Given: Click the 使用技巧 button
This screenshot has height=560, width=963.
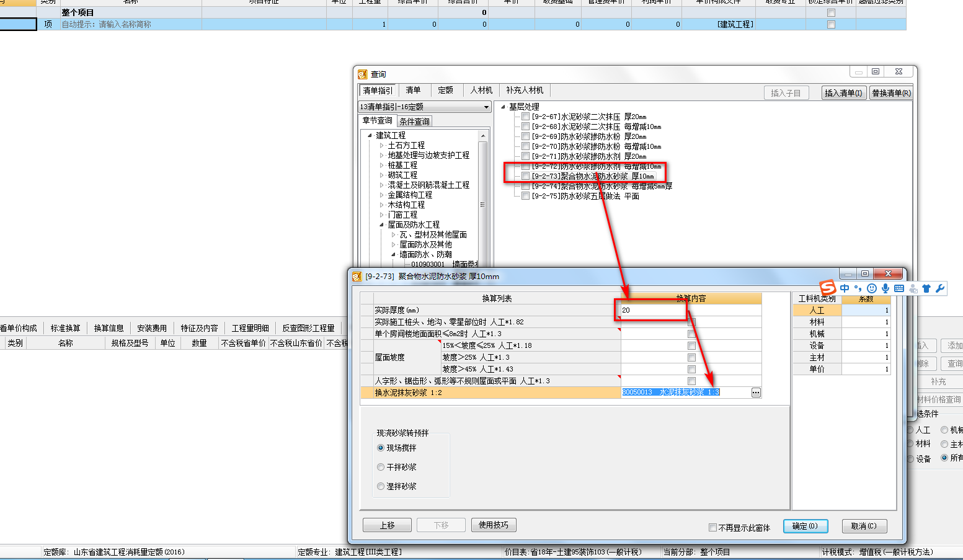Looking at the screenshot, I should pos(494,525).
